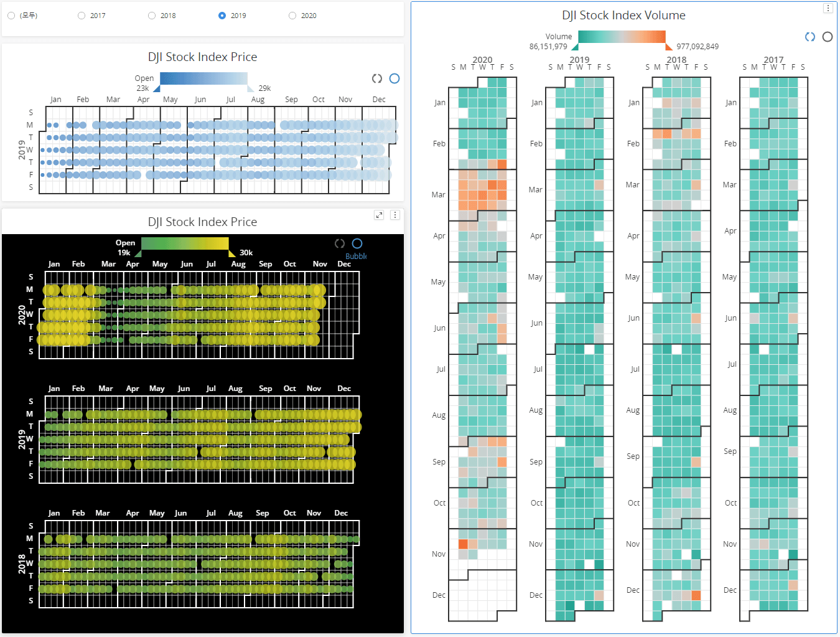Click circle bubble icon in top blue price chart
This screenshot has height=637, width=840.
pyautogui.click(x=394, y=78)
